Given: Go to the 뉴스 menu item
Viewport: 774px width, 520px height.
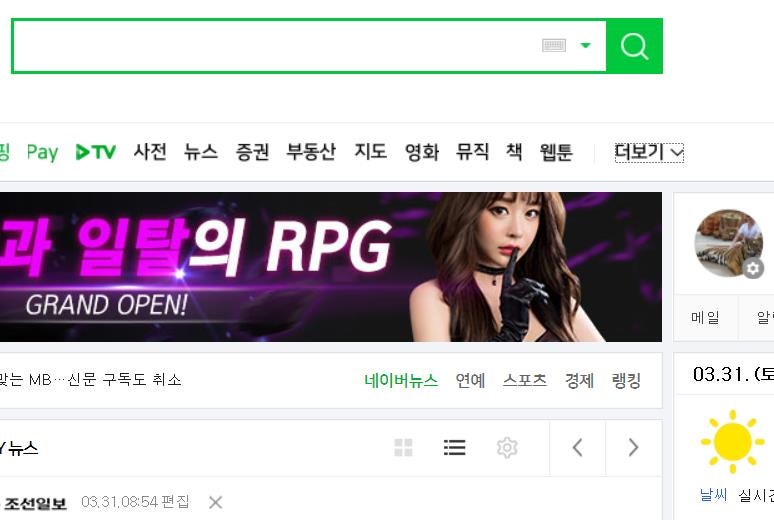Looking at the screenshot, I should [201, 152].
